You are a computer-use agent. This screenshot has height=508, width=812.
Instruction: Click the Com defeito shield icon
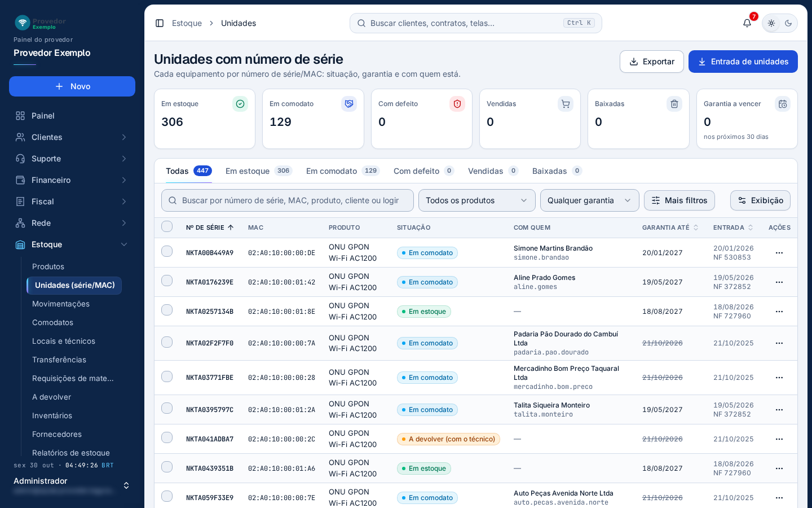(457, 104)
